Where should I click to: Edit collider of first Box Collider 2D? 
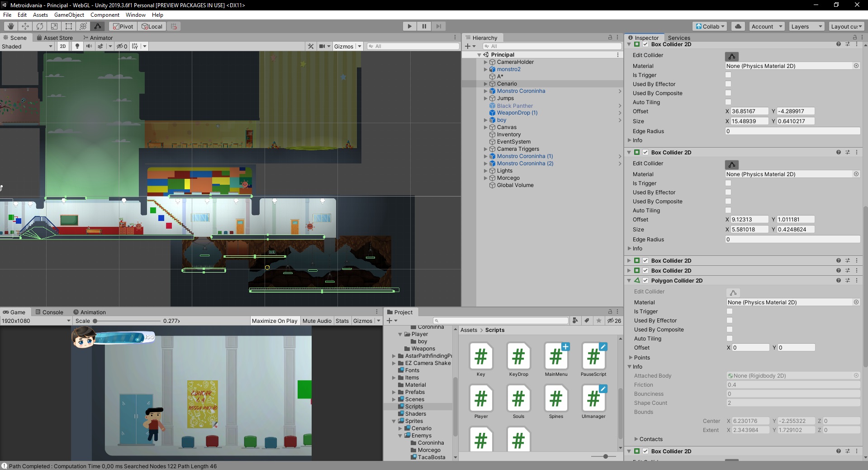click(731, 56)
